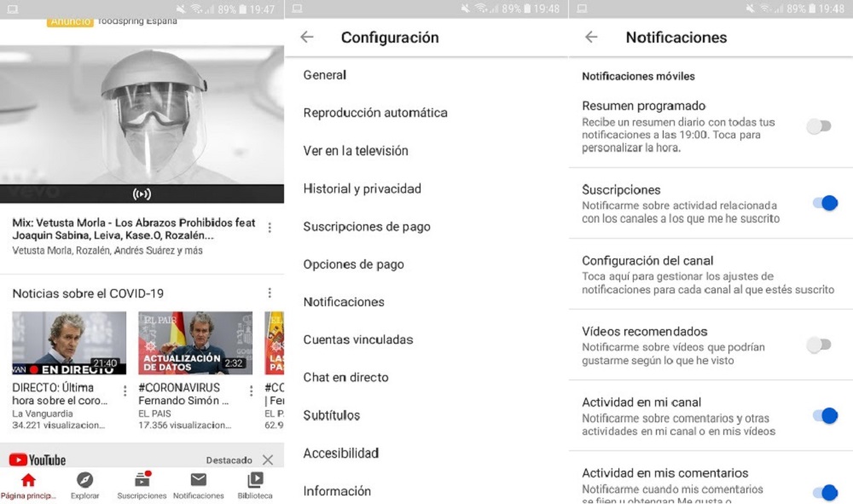Open options menu for Vetusta Morla mix
Screen dimensions: 853x504
(x=270, y=228)
